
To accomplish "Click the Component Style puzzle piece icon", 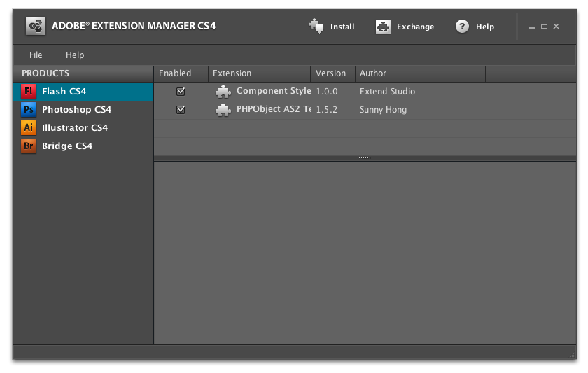I will click(x=223, y=92).
